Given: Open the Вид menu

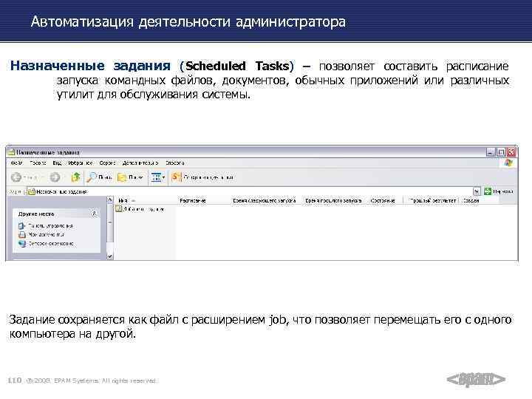Looking at the screenshot, I should click(x=57, y=163).
